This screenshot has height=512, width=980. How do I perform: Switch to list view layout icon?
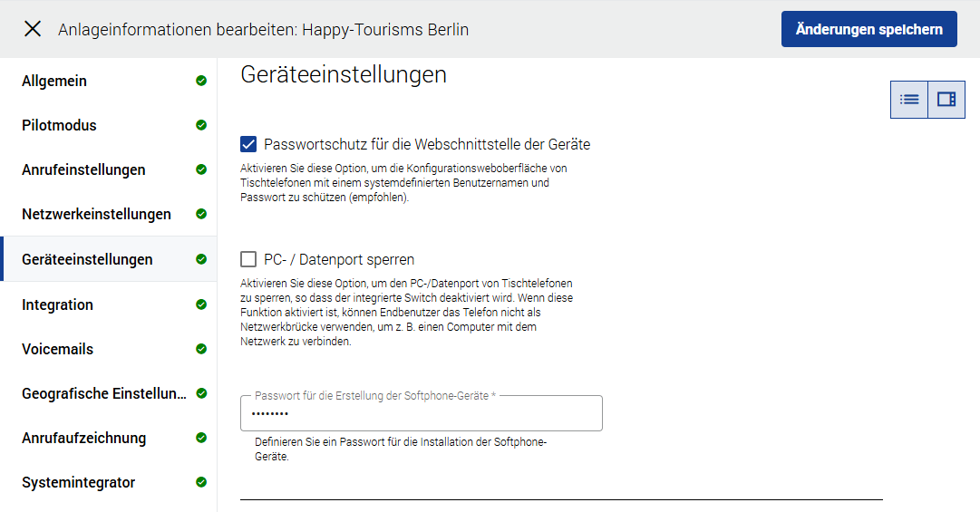[x=909, y=100]
